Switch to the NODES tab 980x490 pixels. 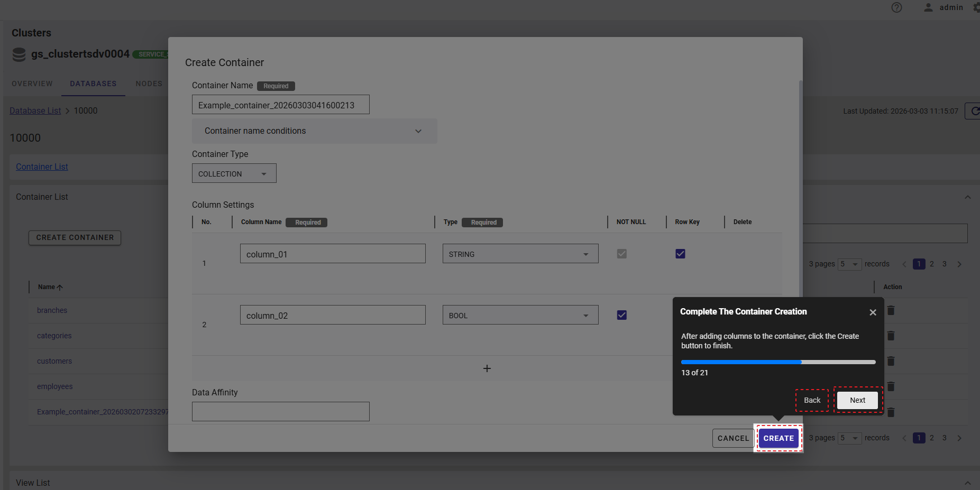click(149, 84)
